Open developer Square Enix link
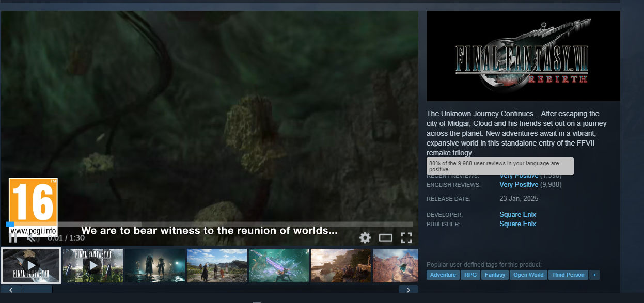The height and width of the screenshot is (303, 644). (517, 214)
